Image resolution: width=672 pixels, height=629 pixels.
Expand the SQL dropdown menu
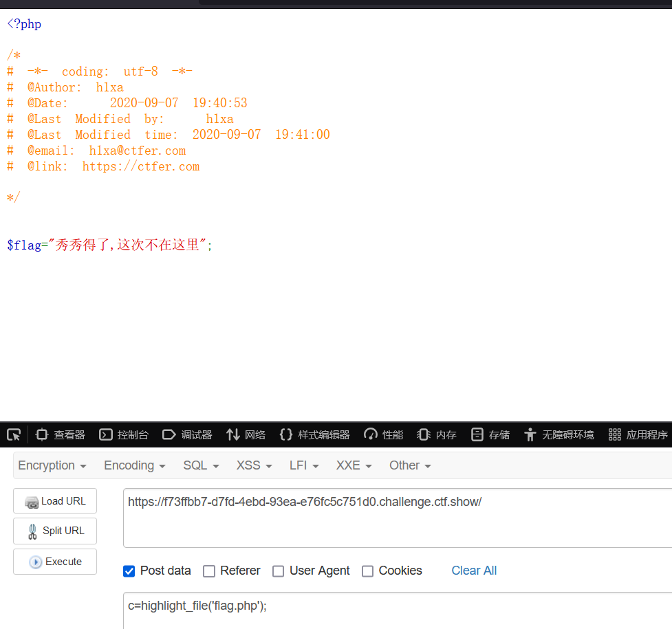pyautogui.click(x=201, y=465)
